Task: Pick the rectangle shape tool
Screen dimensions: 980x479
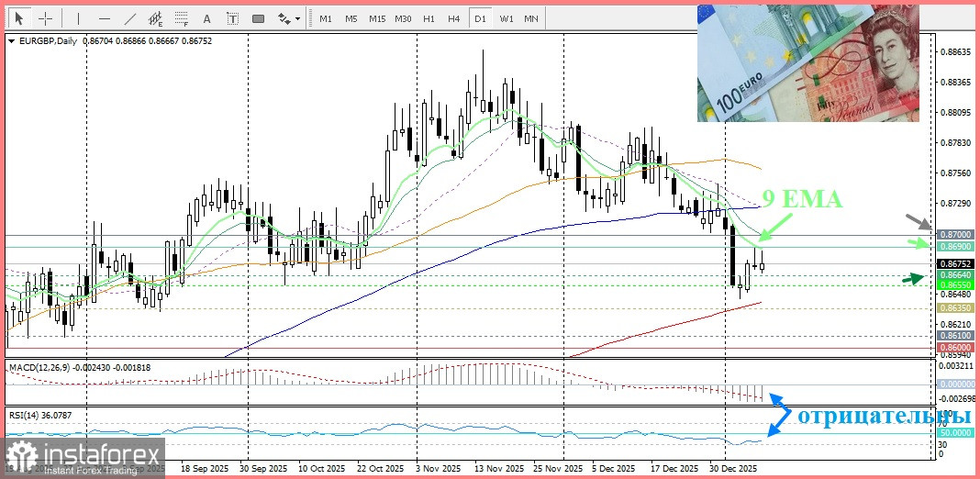Action: [x=258, y=18]
